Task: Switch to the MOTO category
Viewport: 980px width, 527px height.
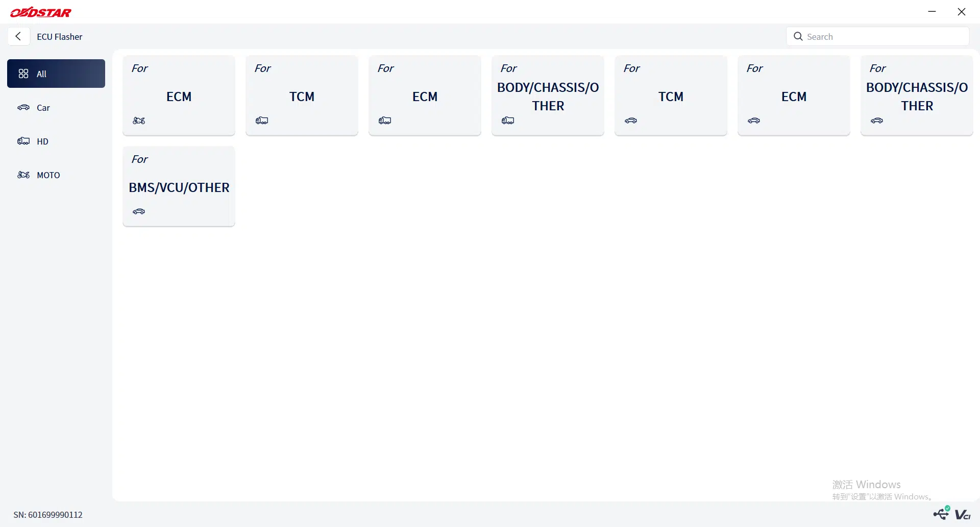Action: [56, 175]
